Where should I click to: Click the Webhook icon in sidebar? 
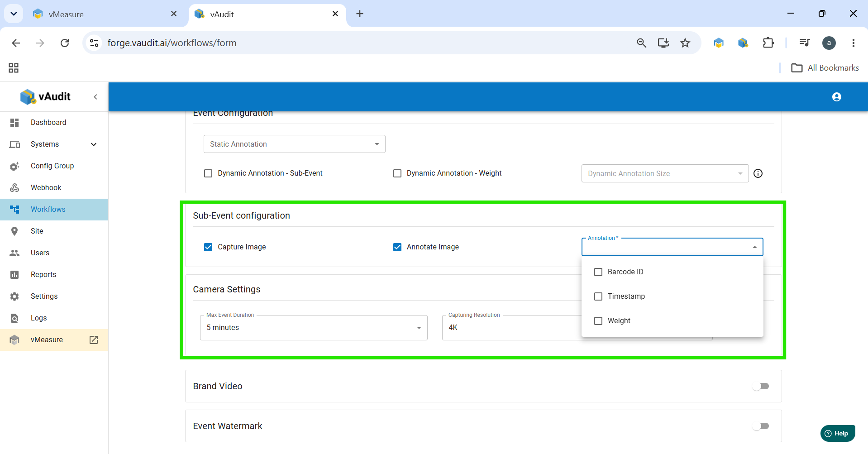click(14, 188)
